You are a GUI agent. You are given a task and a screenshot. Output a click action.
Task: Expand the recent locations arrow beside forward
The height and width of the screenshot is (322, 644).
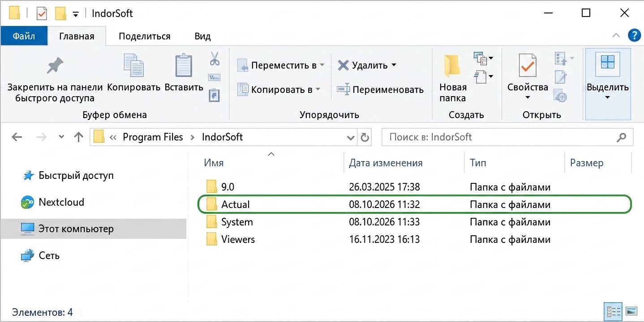(61, 137)
